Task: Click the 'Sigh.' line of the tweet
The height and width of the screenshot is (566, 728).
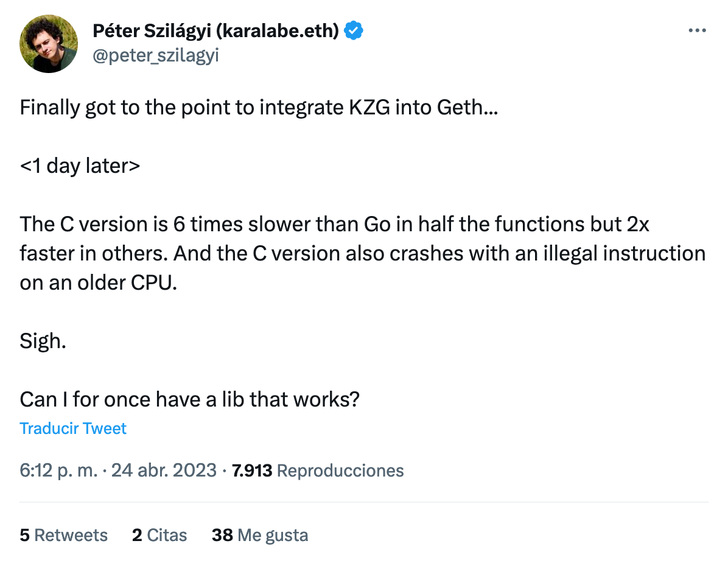Action: coord(43,341)
